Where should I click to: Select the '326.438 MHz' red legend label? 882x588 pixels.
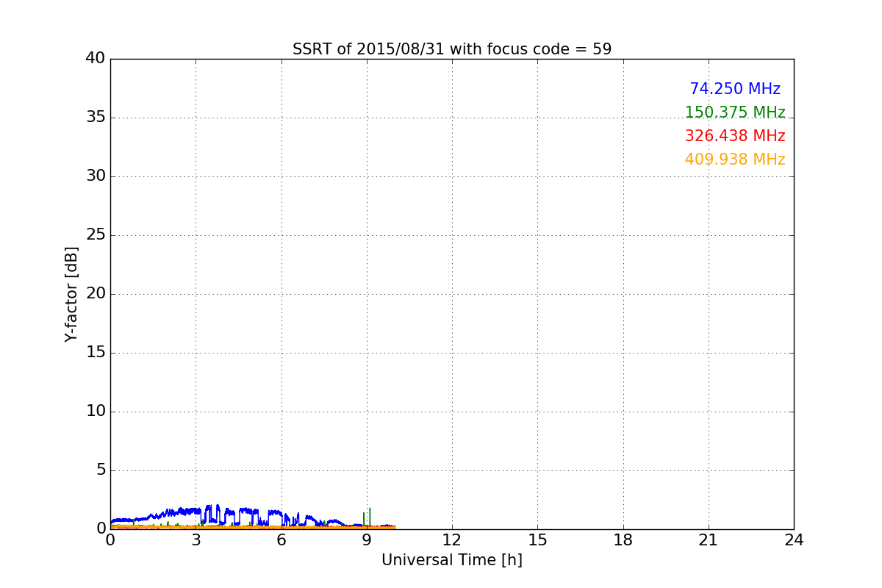tap(735, 136)
